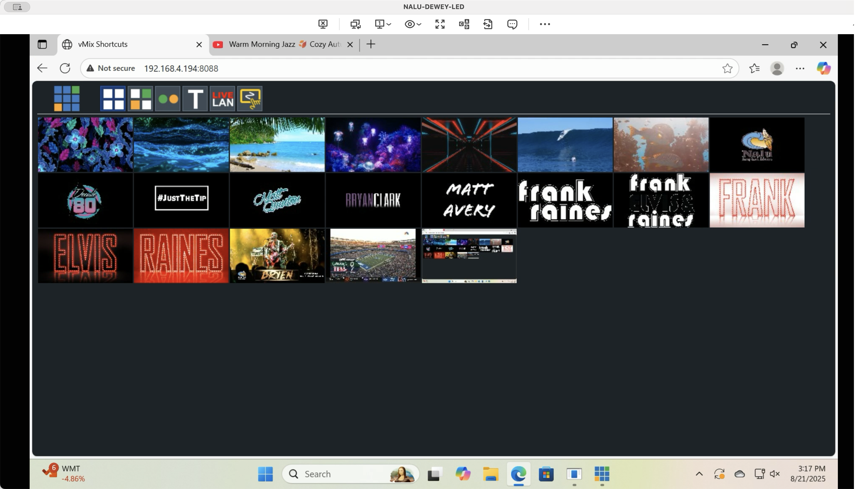The width and height of the screenshot is (868, 489).
Task: Click the Windows taskbar Search box
Action: (351, 474)
